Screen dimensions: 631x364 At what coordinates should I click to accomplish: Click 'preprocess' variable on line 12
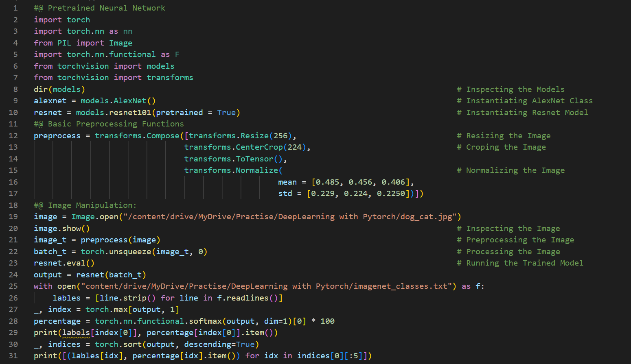(57, 136)
